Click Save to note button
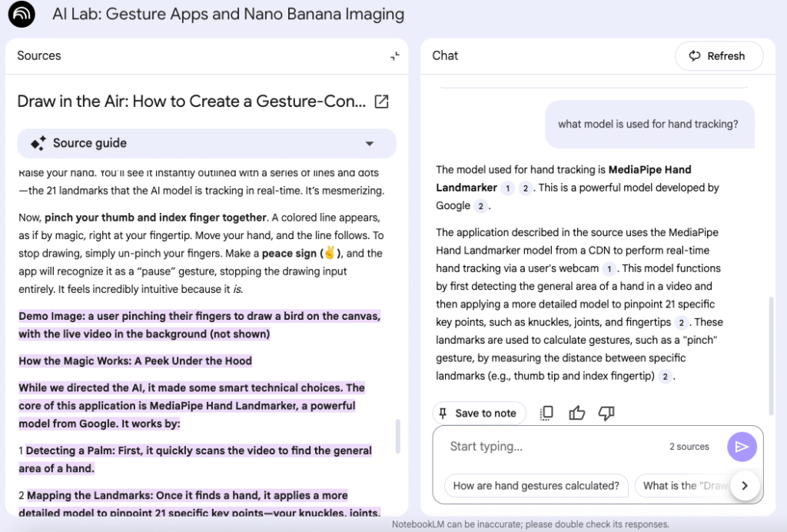Image resolution: width=787 pixels, height=532 pixels. point(479,413)
